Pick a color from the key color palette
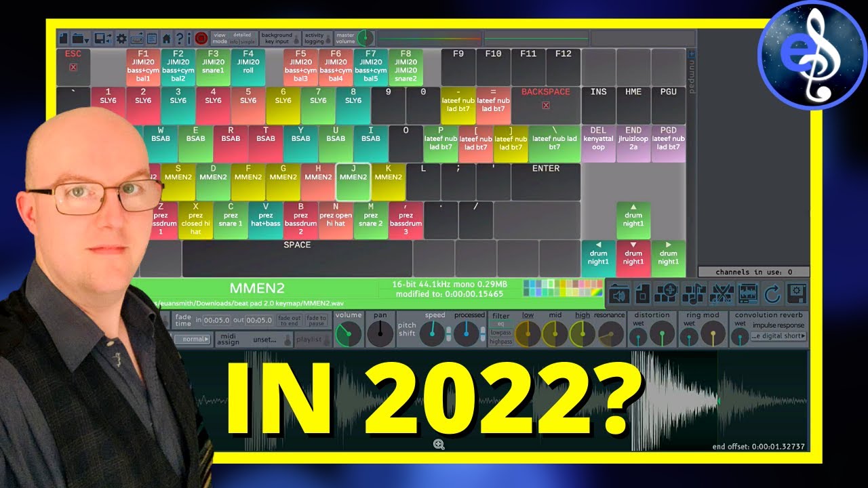Image resolution: width=868 pixels, height=488 pixels. pyautogui.click(x=563, y=288)
